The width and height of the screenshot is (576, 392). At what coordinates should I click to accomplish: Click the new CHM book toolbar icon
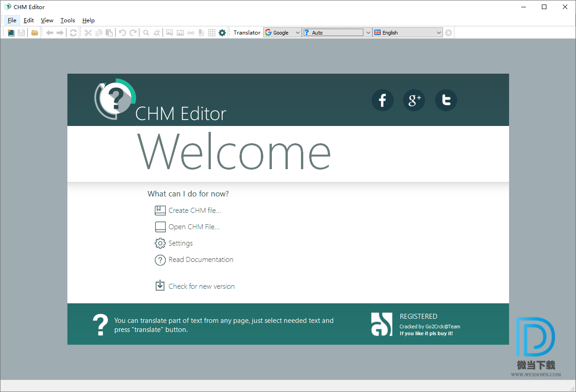(x=11, y=33)
